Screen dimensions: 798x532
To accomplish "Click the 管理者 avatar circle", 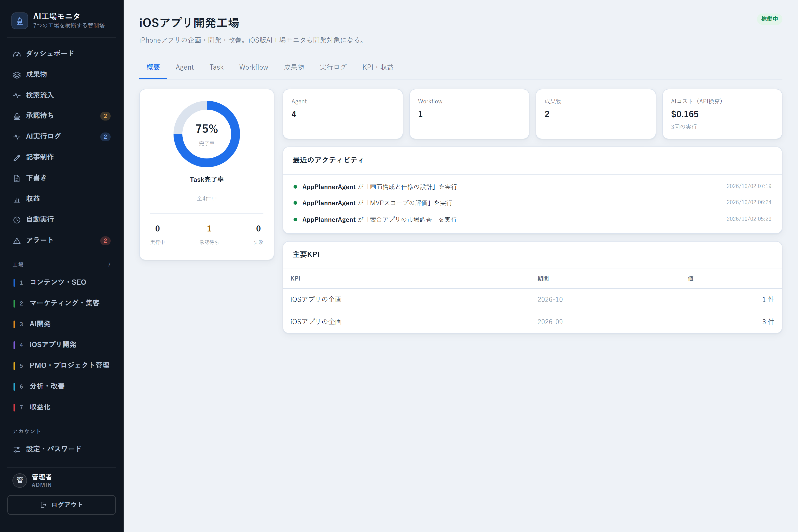I will tap(20, 480).
